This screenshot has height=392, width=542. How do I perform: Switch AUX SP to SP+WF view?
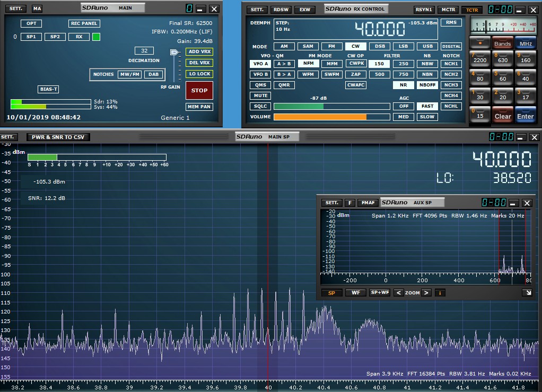click(x=380, y=293)
